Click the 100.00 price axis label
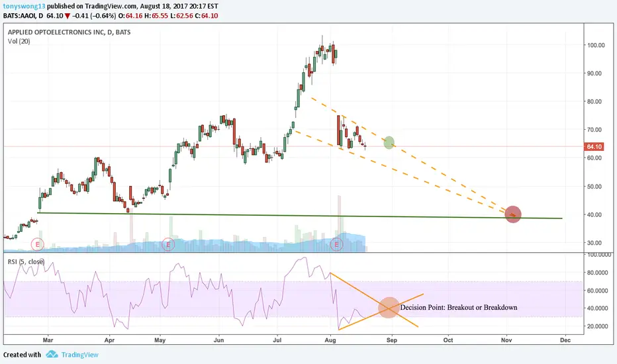 tap(596, 45)
